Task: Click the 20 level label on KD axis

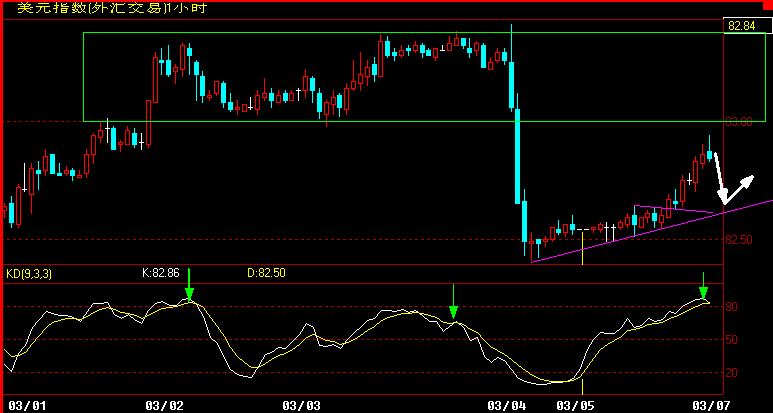Action: 732,373
